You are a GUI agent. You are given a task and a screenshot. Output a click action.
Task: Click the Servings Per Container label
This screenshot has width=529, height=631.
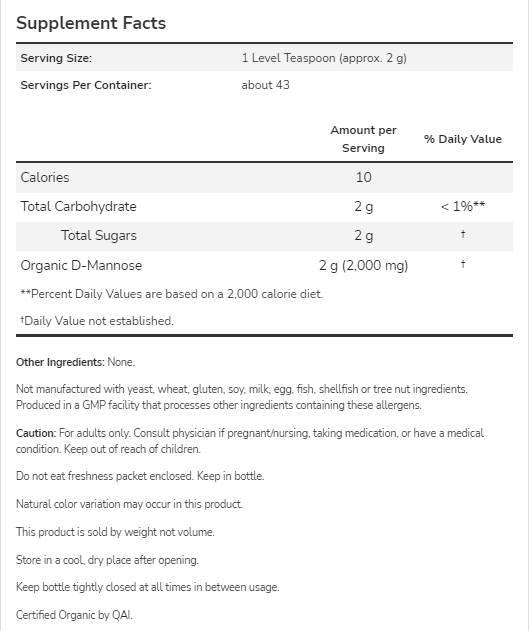tap(86, 85)
